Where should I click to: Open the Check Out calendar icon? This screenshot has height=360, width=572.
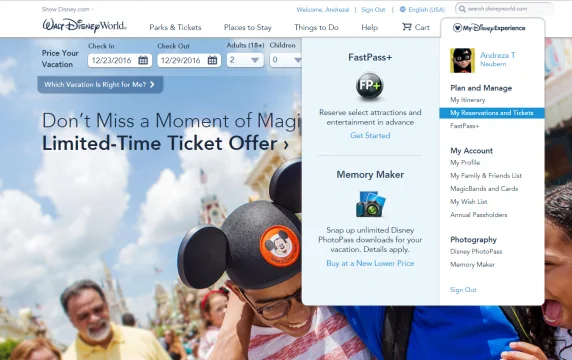coord(212,60)
